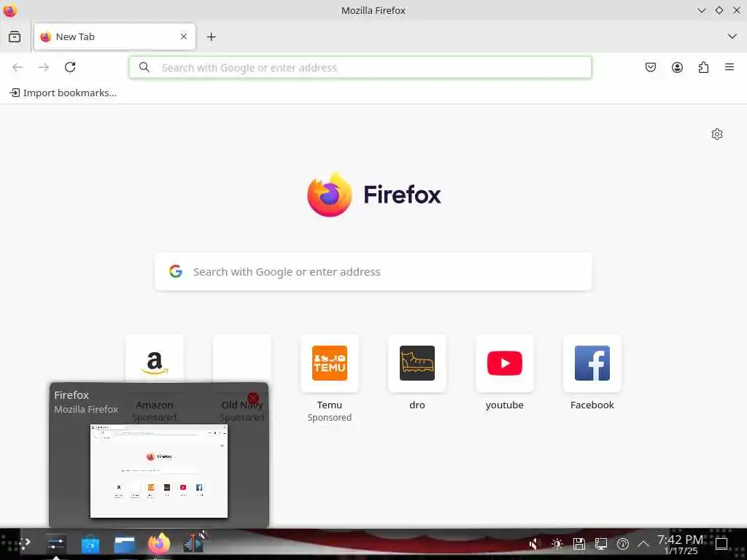Image resolution: width=747 pixels, height=560 pixels.
Task: Click the Google G icon in search box
Action: [176, 271]
